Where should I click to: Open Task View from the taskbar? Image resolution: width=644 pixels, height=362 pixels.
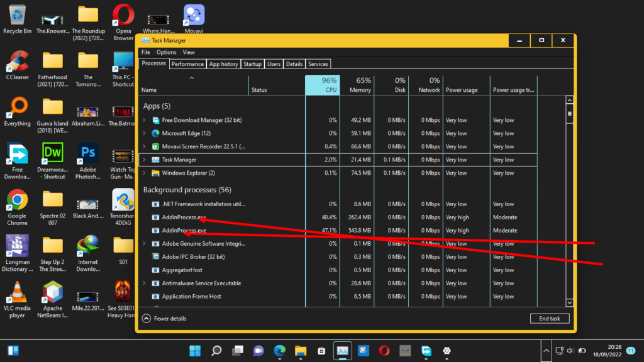(x=237, y=351)
